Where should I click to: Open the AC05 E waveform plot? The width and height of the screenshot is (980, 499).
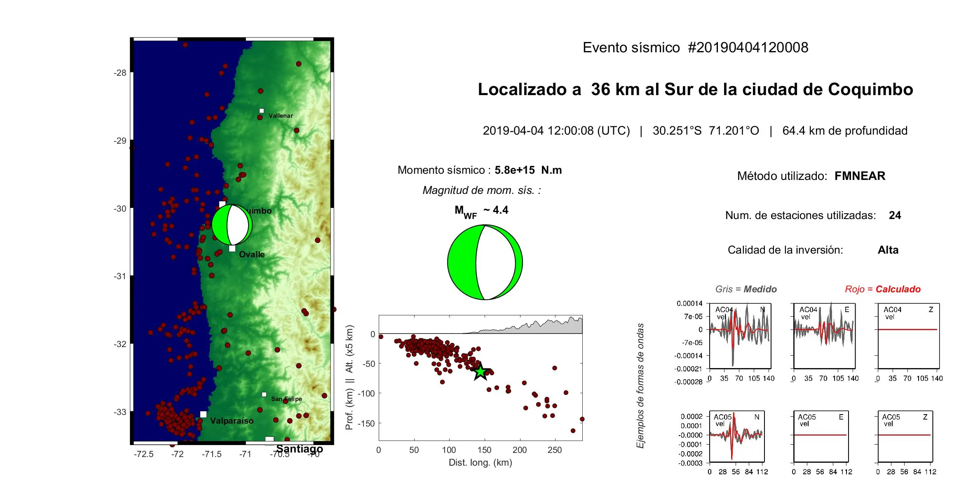click(x=821, y=436)
